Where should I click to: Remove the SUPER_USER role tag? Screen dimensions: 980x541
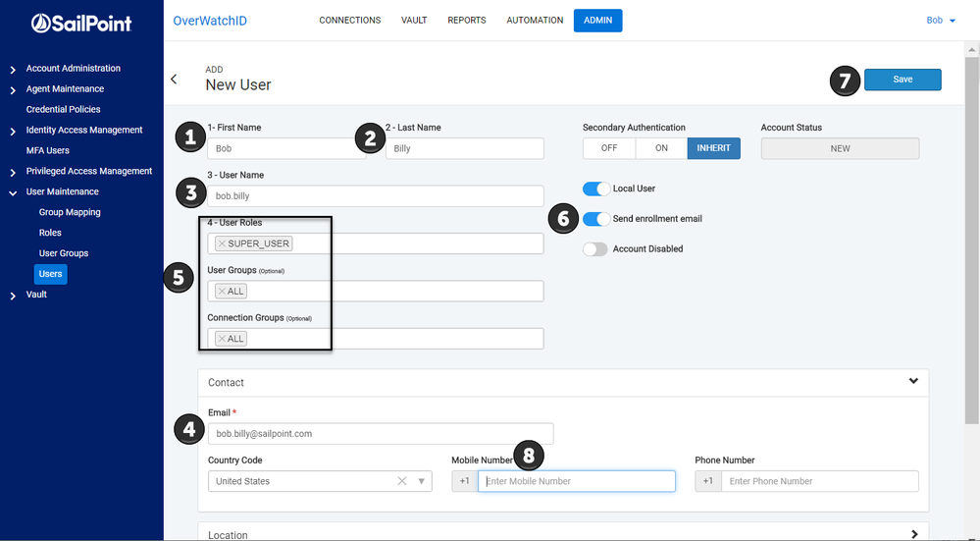[222, 243]
